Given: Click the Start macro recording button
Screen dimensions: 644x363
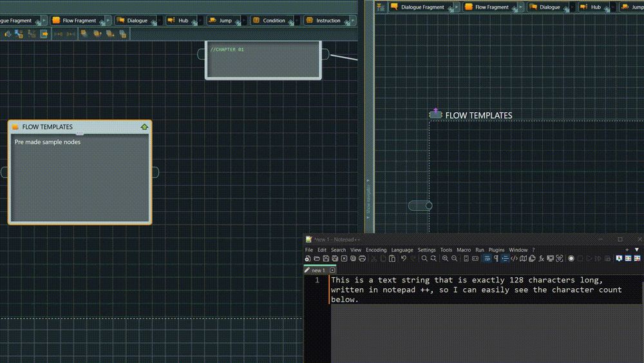Looking at the screenshot, I should (571, 259).
